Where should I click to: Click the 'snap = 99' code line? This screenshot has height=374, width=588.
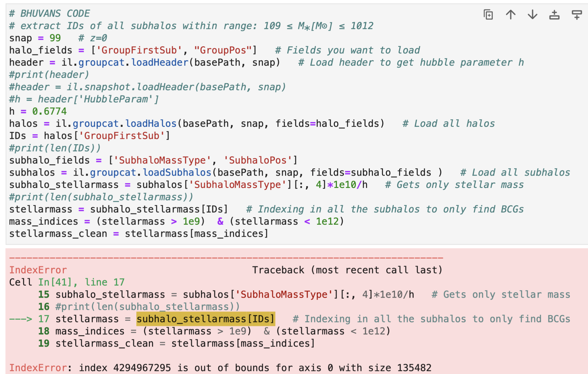35,38
